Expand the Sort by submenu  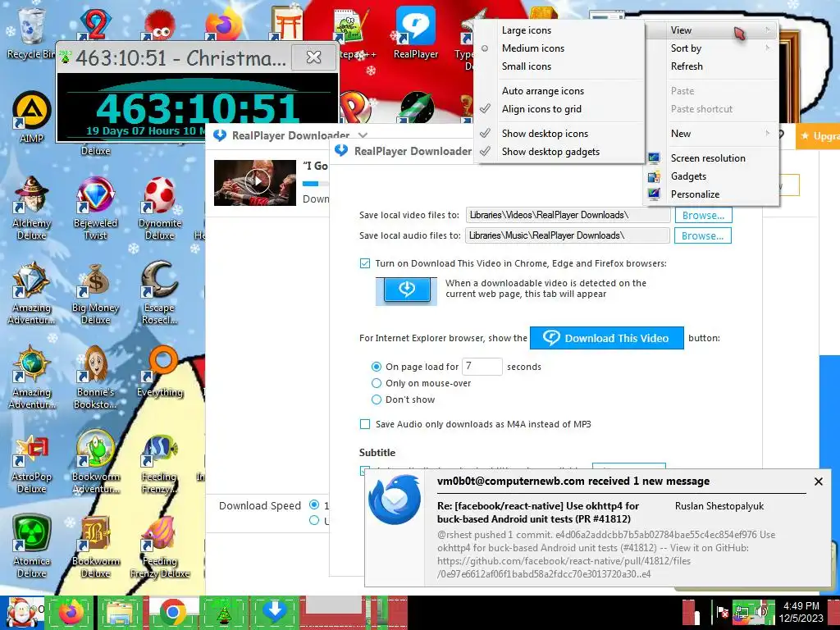pyautogui.click(x=711, y=48)
